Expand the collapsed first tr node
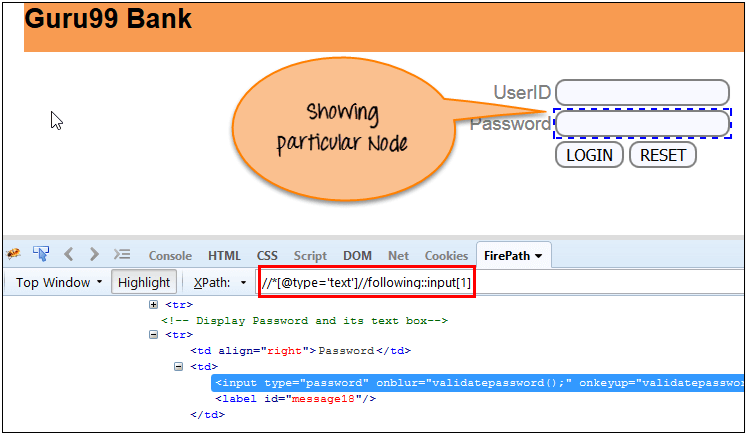 (x=153, y=305)
